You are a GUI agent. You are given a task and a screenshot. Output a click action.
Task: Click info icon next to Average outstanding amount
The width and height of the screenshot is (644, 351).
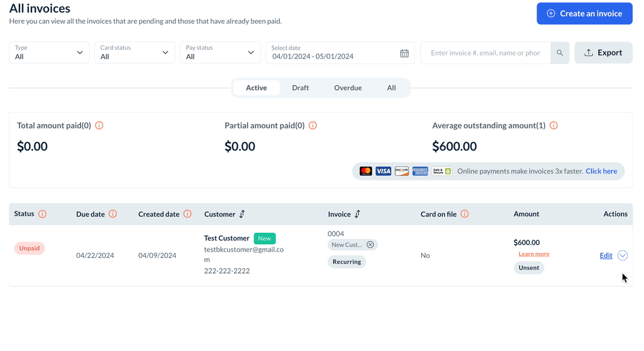(x=553, y=125)
